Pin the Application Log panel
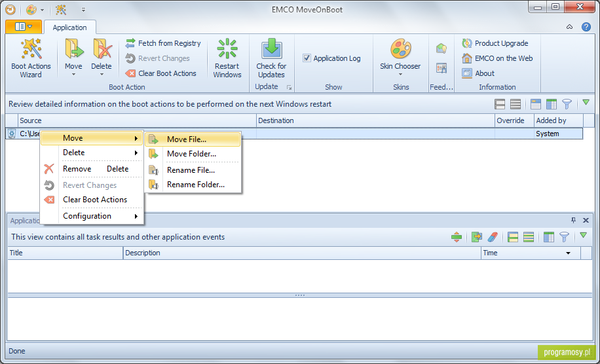Screen dimensions: 600x364 point(573,220)
